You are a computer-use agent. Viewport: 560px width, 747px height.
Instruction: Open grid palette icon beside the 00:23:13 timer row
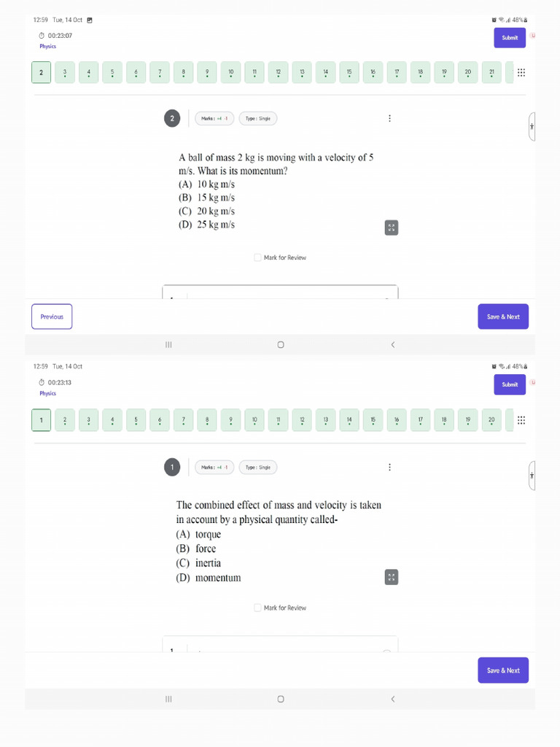(x=521, y=420)
